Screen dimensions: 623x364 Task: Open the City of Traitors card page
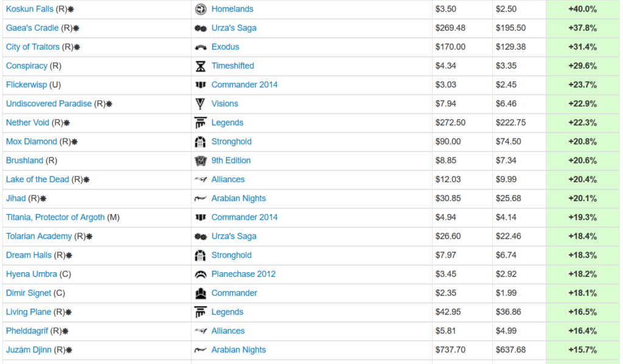(x=33, y=47)
